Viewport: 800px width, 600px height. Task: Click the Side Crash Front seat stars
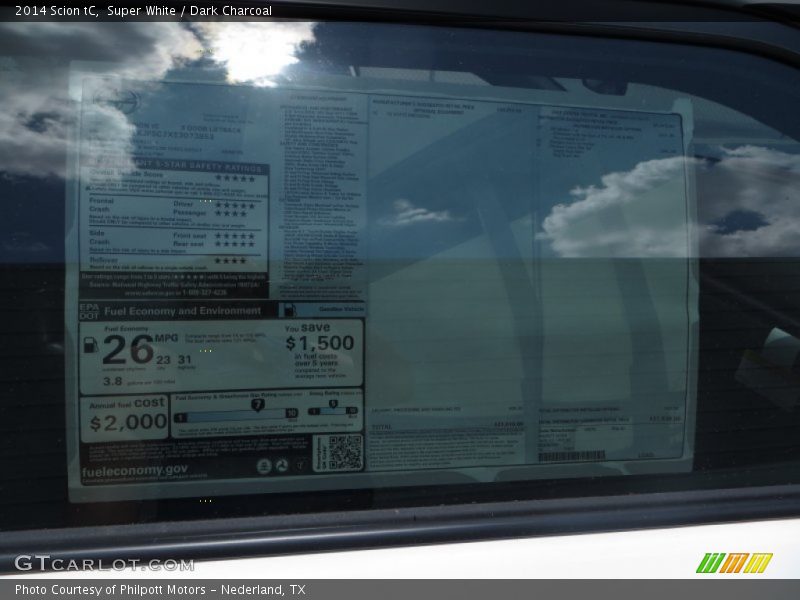pos(235,236)
